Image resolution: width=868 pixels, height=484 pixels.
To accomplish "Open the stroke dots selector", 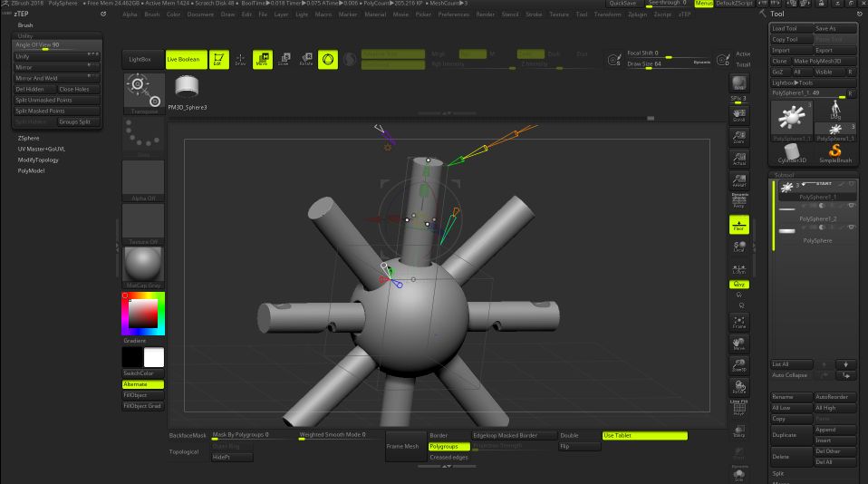I will coord(143,138).
